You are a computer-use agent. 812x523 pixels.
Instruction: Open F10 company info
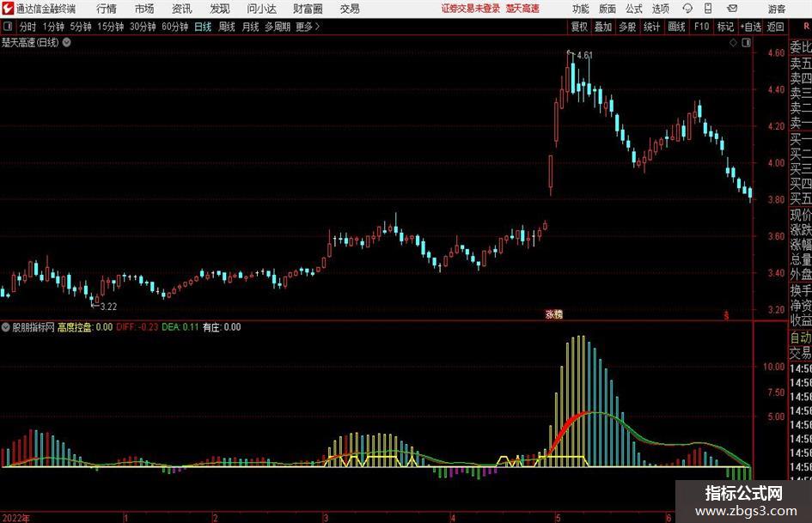click(702, 27)
